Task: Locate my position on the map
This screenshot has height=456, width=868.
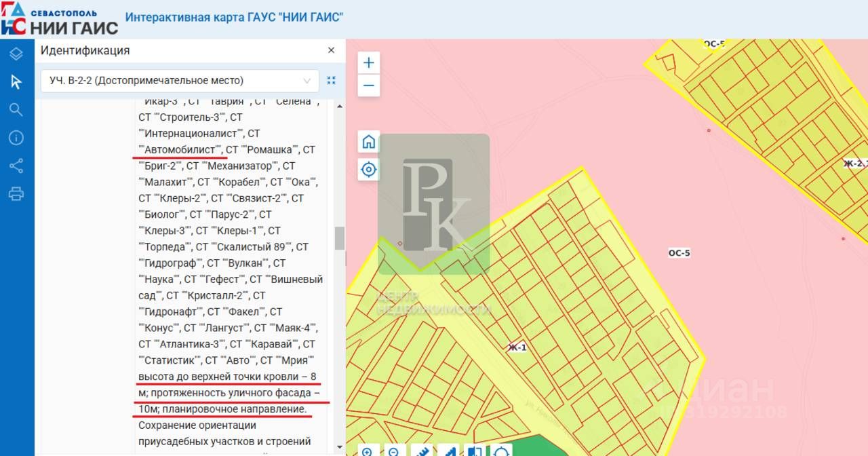Action: coord(368,170)
